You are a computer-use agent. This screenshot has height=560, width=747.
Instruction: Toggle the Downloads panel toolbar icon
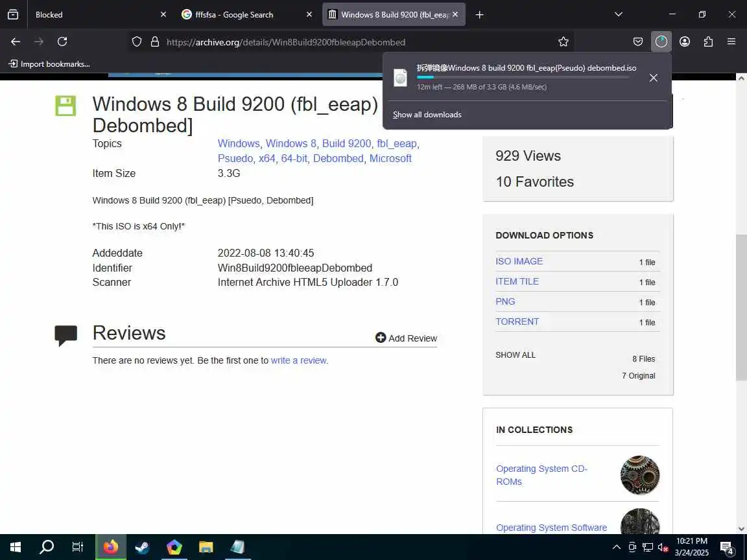(x=661, y=42)
